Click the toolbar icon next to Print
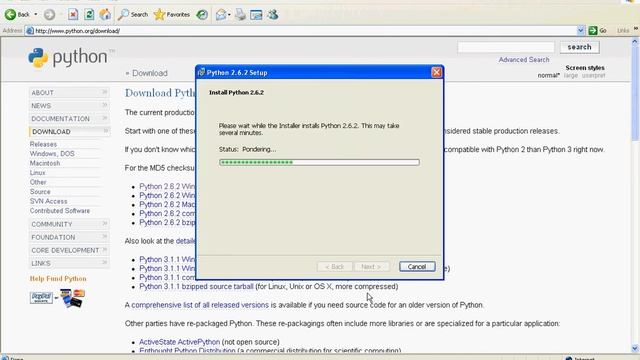The image size is (640, 360). 256,15
